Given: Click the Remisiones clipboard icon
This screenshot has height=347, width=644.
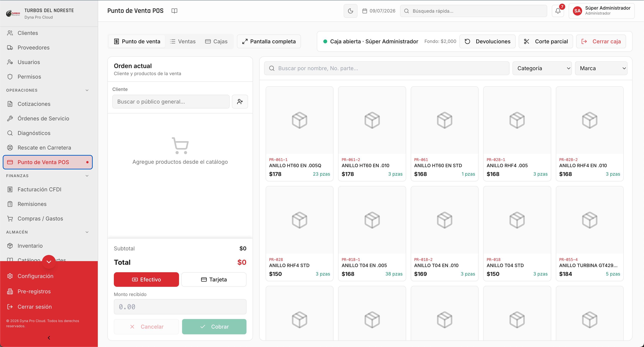Looking at the screenshot, I should 10,204.
